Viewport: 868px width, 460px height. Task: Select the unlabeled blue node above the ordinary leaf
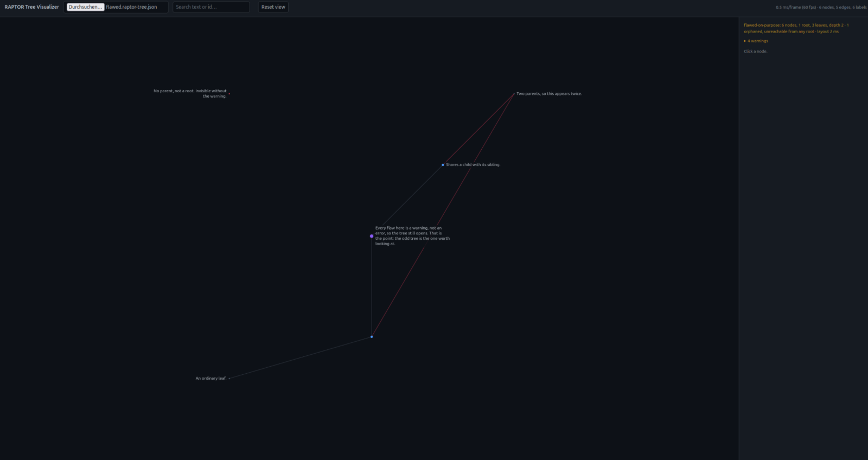[x=372, y=337]
